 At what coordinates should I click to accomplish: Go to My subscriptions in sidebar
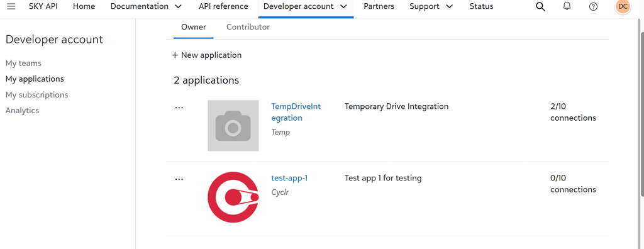tap(37, 95)
